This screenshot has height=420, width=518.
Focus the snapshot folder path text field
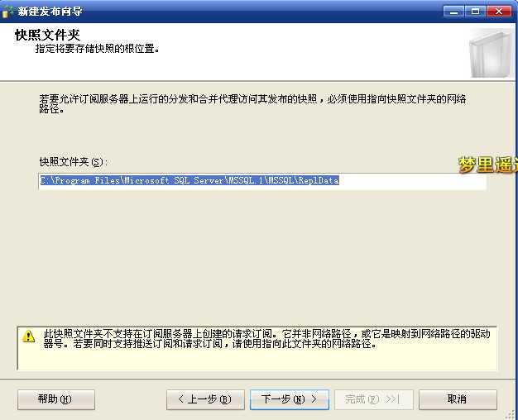[x=262, y=181]
